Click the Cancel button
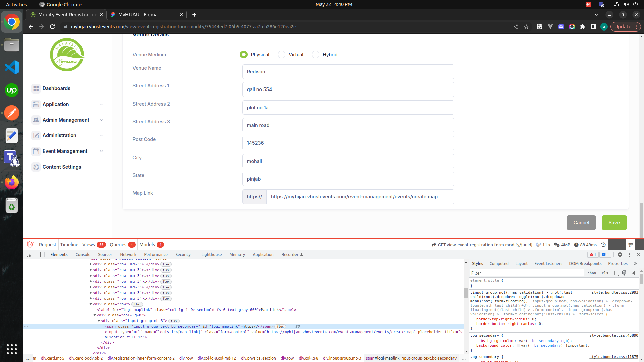The image size is (644, 362). (581, 223)
